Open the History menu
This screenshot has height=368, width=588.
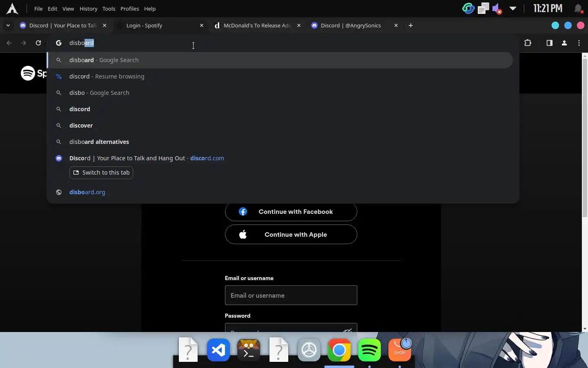click(88, 9)
